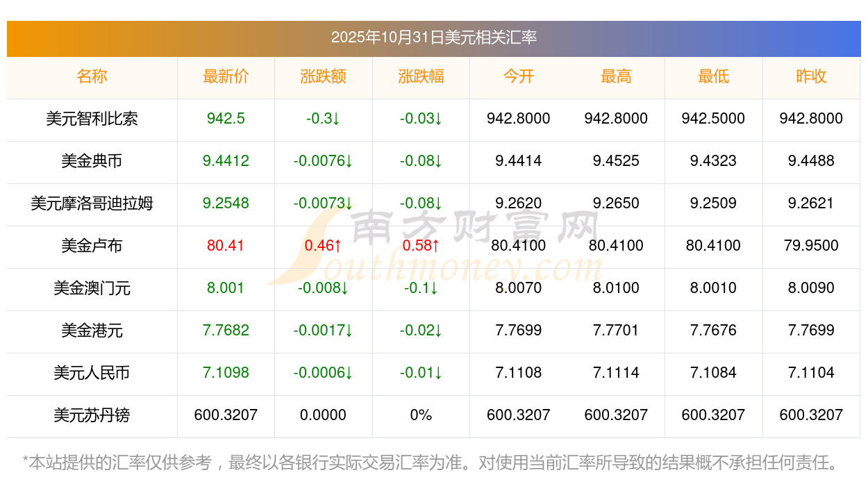
Task: Click the 美金卢布 row name
Action: tap(92, 246)
